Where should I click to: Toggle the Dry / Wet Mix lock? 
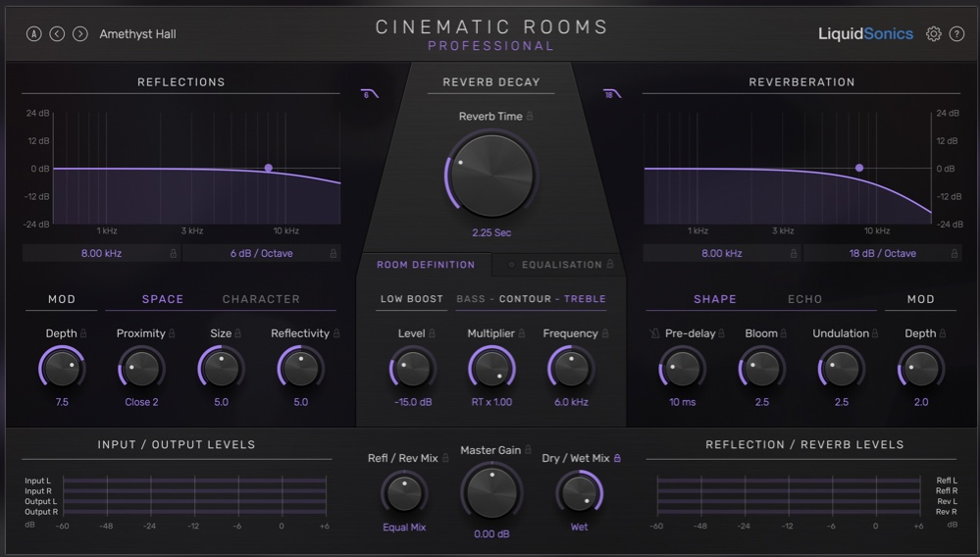617,458
